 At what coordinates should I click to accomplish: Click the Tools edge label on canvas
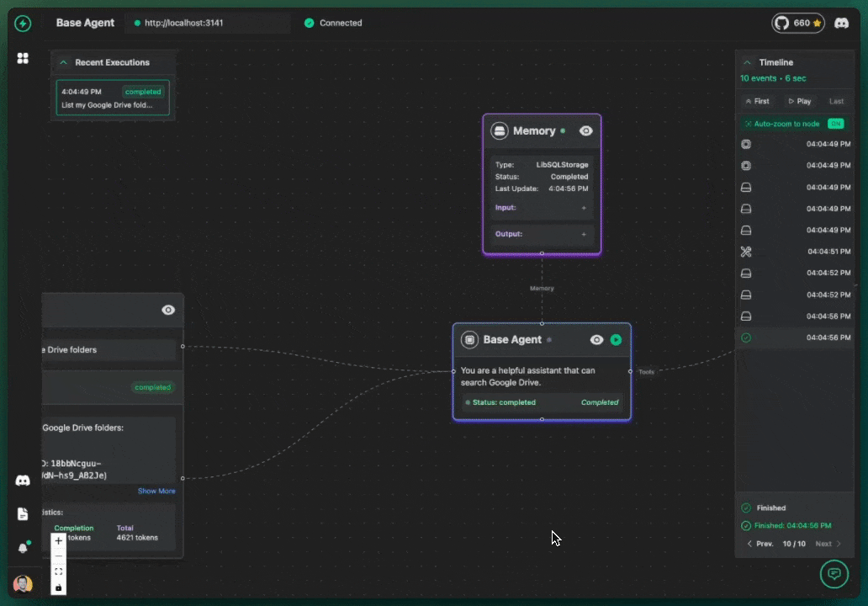(x=646, y=372)
